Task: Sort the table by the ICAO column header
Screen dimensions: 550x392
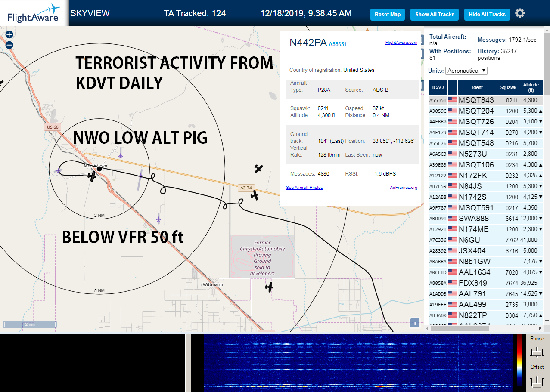Action: click(x=438, y=87)
